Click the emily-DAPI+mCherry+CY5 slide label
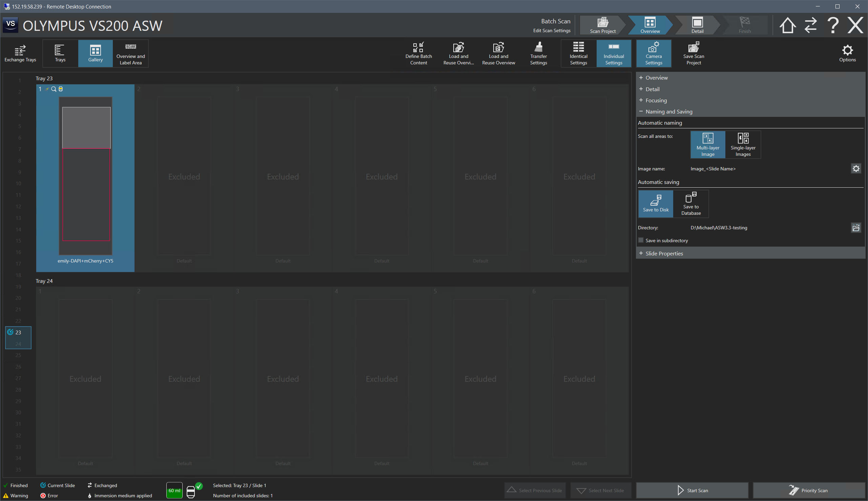 tap(85, 261)
